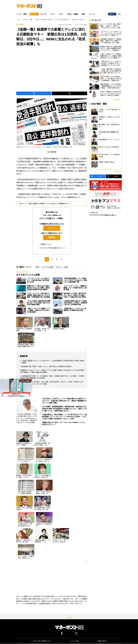Open the 写真2枚 photo gallery icon
Image resolution: width=138 pixels, height=644 pixels.
click(x=52, y=152)
